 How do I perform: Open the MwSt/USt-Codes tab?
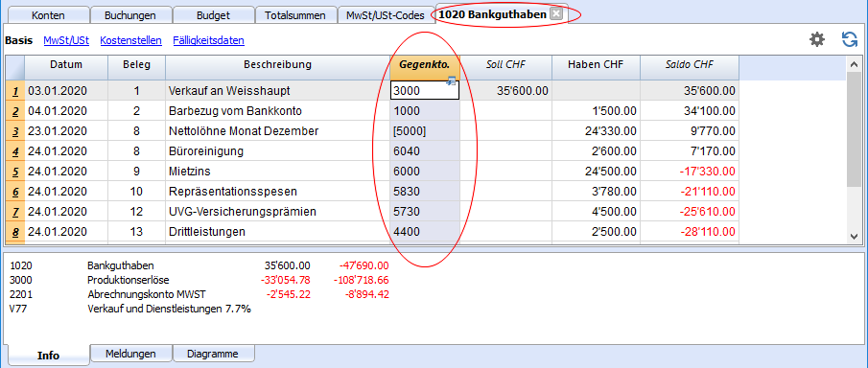(x=386, y=15)
